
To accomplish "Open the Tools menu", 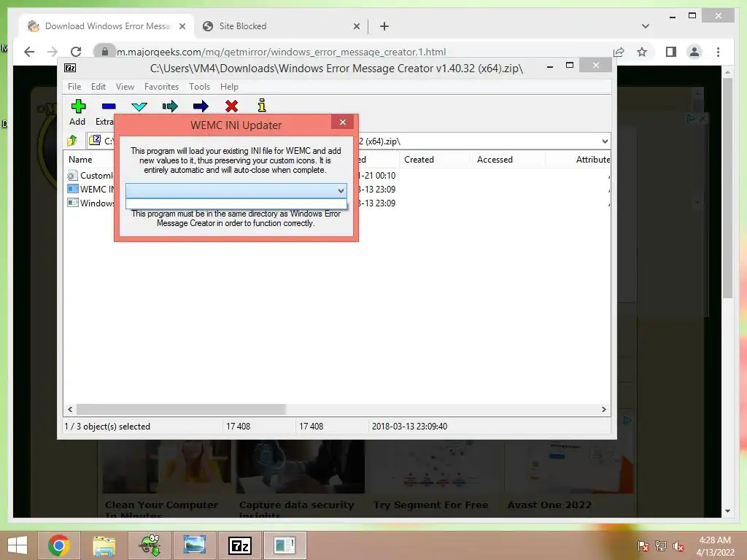I will click(x=199, y=87).
